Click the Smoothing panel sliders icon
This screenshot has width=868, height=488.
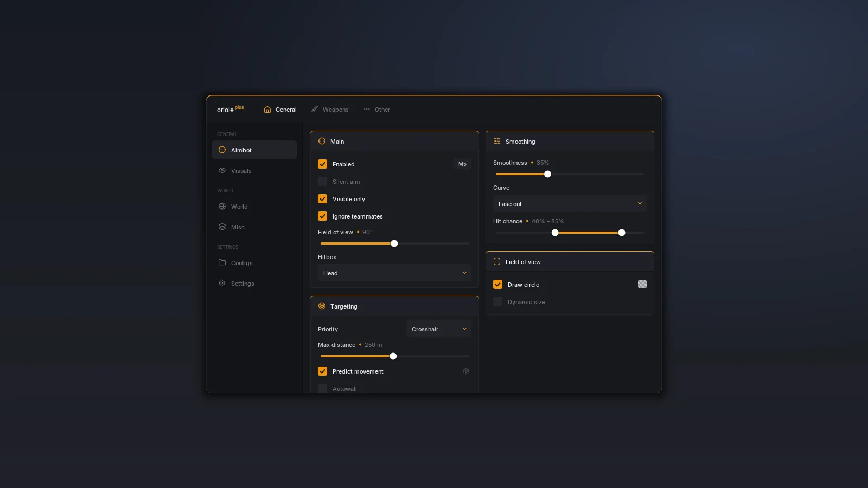tap(497, 141)
